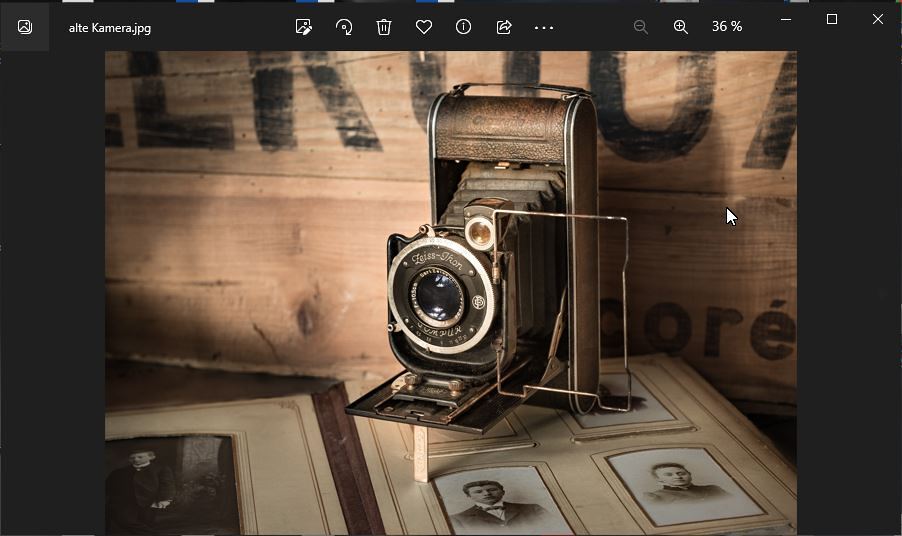Screen dimensions: 902x536
Task: Delete the photo with the trash icon
Action: tap(384, 27)
